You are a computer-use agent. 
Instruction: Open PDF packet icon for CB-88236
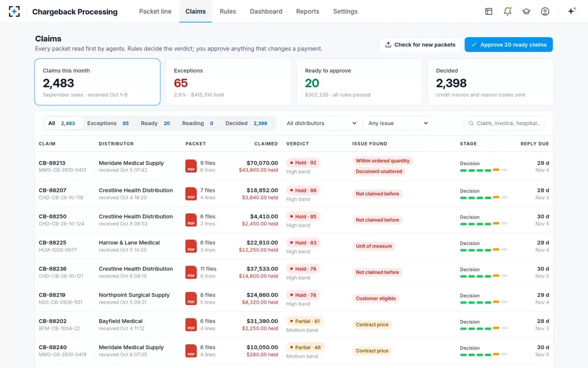[x=191, y=272]
